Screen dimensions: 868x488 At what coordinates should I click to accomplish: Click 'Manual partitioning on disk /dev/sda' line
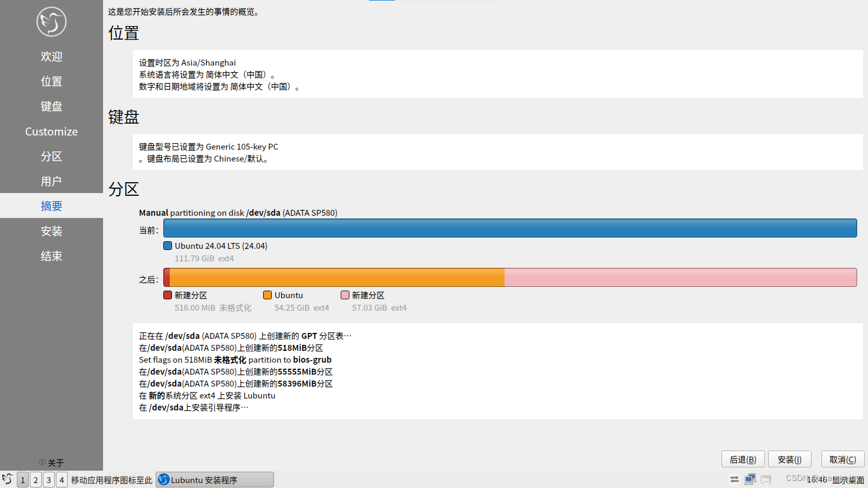[238, 213]
